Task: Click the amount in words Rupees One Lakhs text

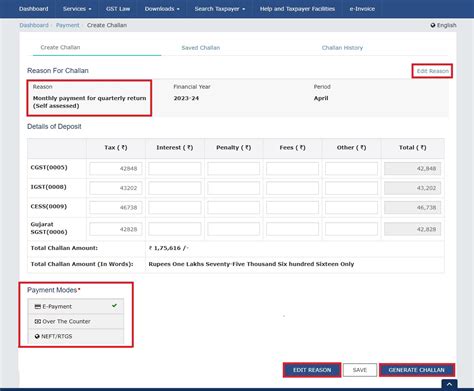Action: click(x=251, y=264)
